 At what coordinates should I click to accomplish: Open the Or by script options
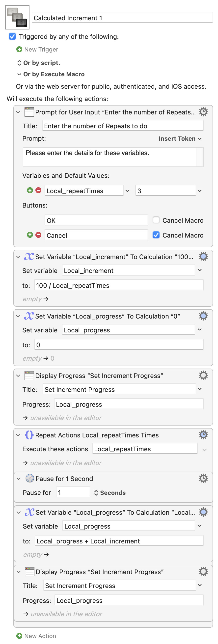click(19, 63)
